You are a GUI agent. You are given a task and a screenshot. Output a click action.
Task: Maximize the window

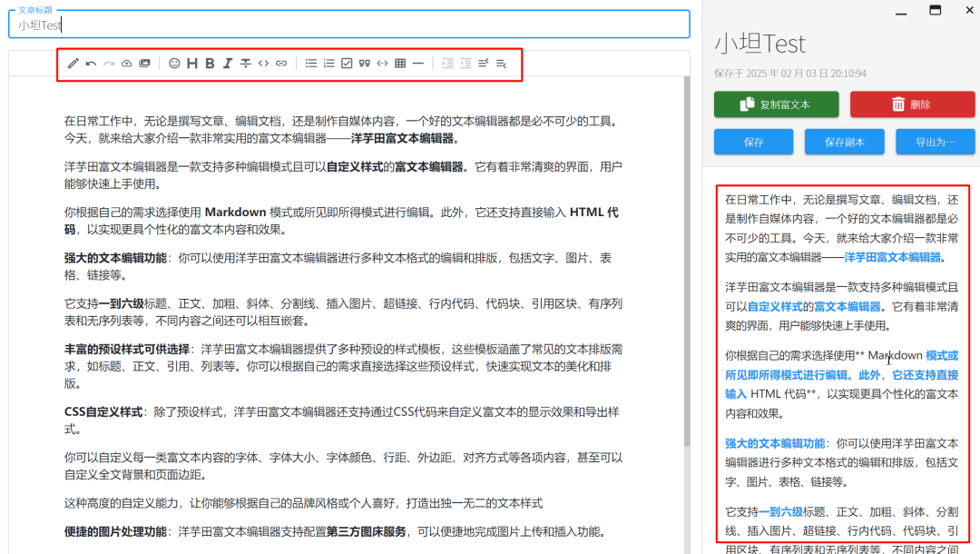pos(935,9)
